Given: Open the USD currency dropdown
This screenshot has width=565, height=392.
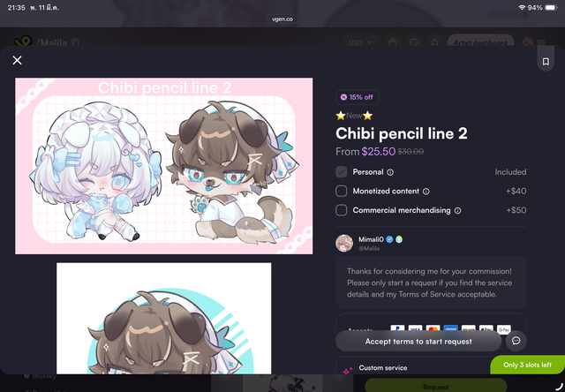Looking at the screenshot, I should point(360,42).
